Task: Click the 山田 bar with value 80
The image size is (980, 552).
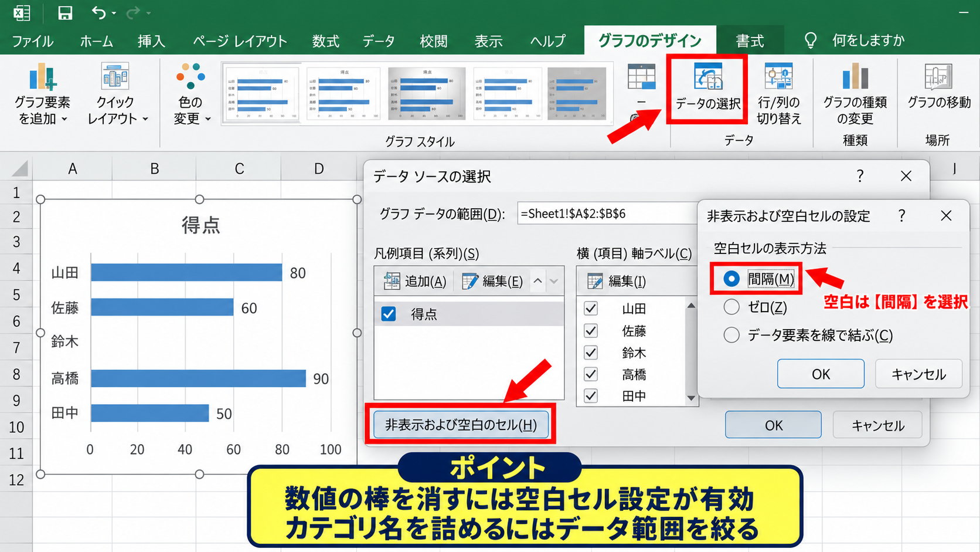Action: (x=186, y=272)
